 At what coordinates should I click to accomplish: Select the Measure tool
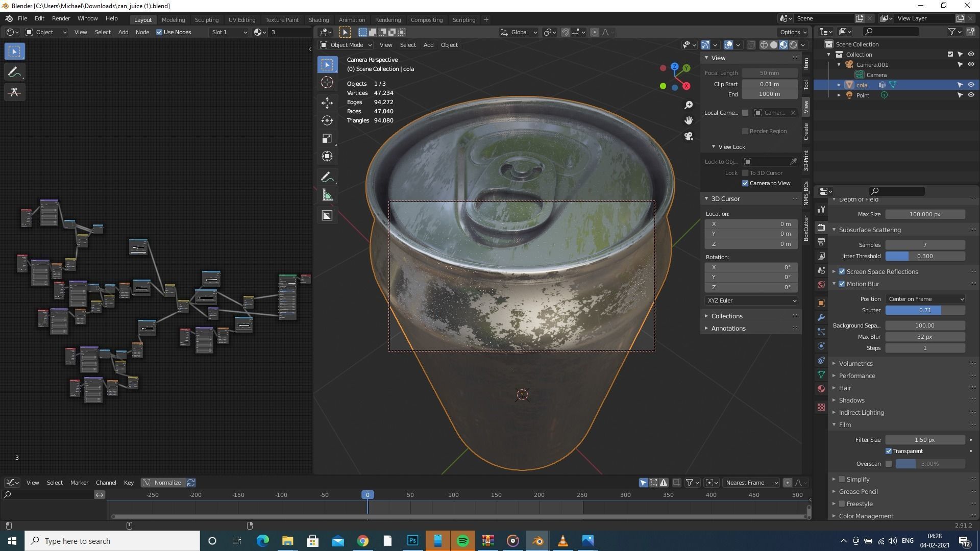pos(327,195)
